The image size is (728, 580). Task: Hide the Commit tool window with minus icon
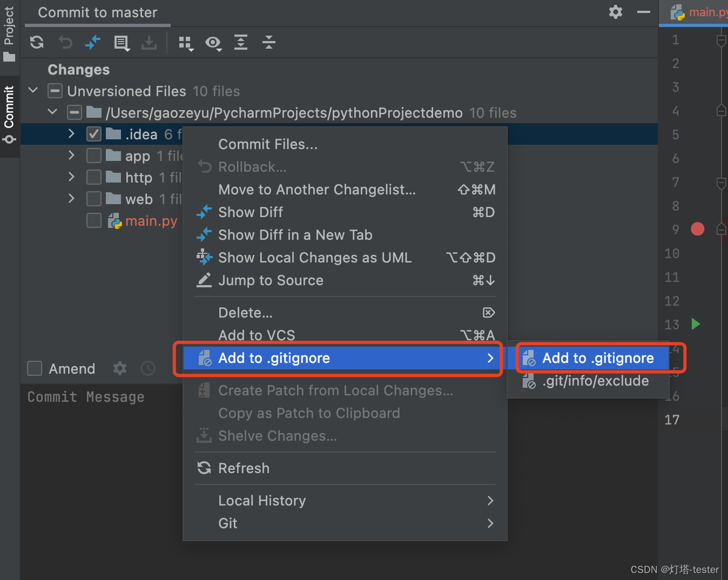[644, 12]
